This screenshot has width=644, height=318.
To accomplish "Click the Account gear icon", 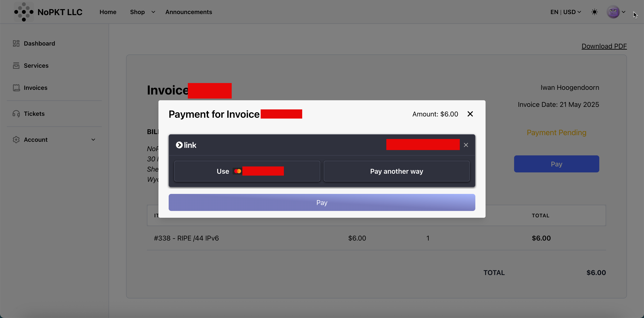I will (16, 140).
